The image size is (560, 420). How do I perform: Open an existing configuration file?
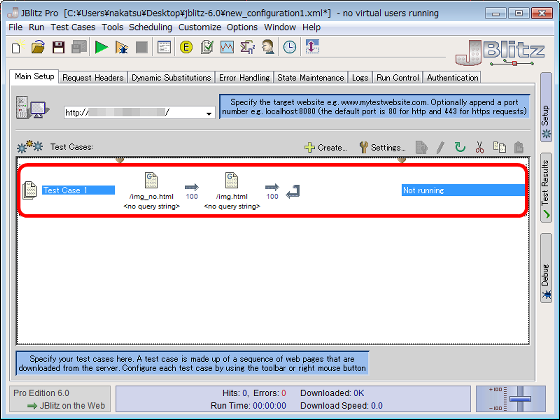[x=38, y=47]
